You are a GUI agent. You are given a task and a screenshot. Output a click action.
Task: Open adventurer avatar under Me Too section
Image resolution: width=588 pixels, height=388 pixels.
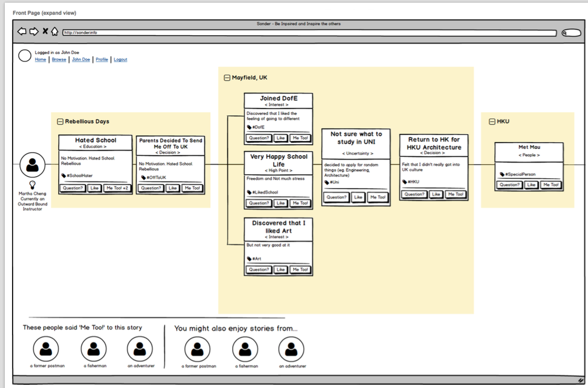point(139,349)
